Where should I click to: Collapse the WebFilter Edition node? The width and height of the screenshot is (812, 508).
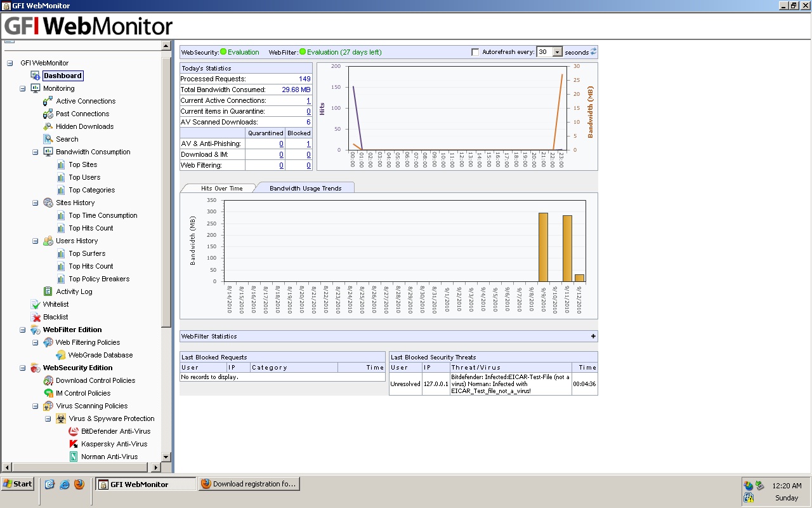tap(23, 330)
